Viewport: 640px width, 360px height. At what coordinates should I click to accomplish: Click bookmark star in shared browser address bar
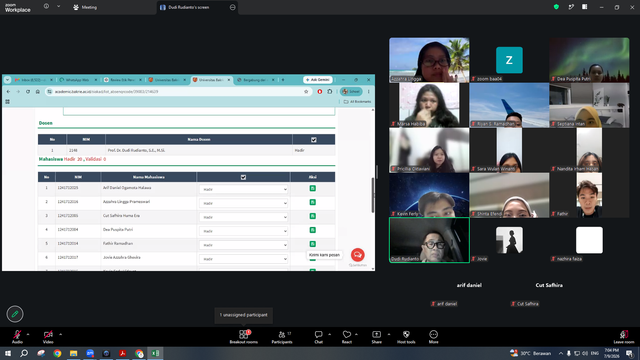tap(306, 91)
